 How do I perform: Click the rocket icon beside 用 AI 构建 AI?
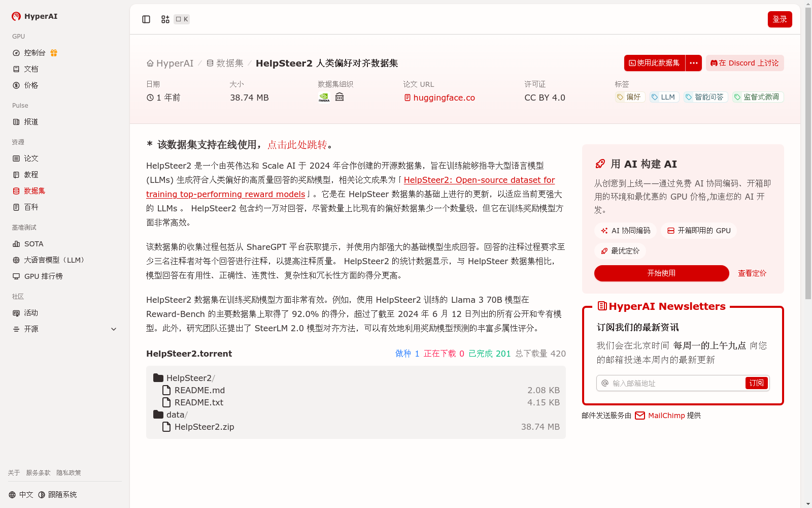(600, 164)
